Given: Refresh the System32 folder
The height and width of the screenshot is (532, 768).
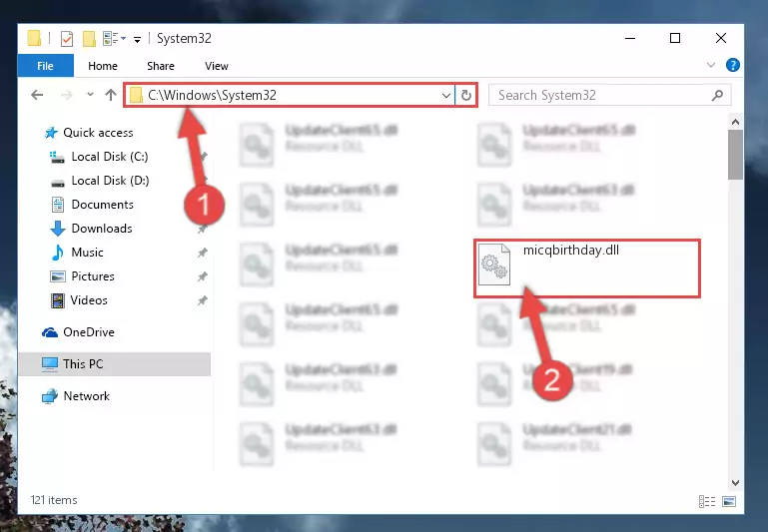Looking at the screenshot, I should [x=465, y=96].
